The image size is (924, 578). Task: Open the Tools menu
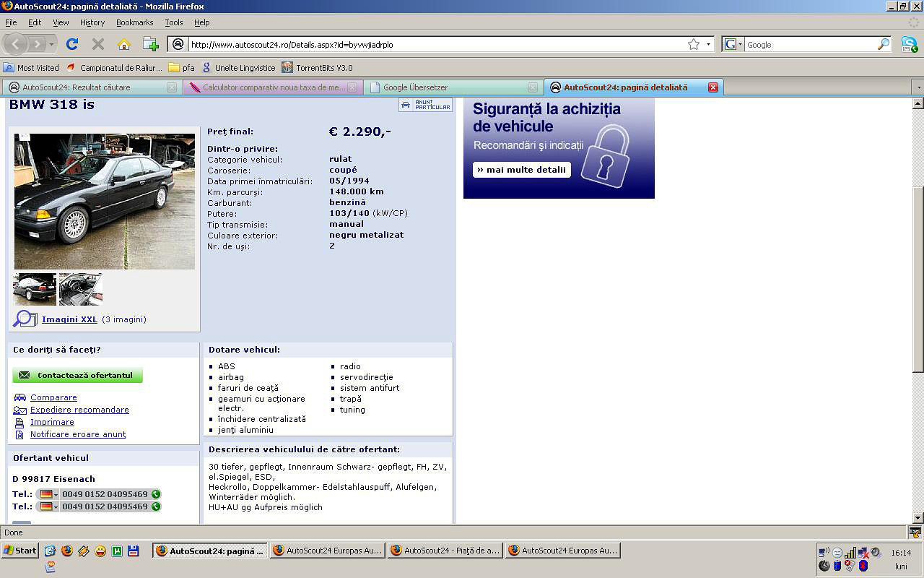[173, 22]
